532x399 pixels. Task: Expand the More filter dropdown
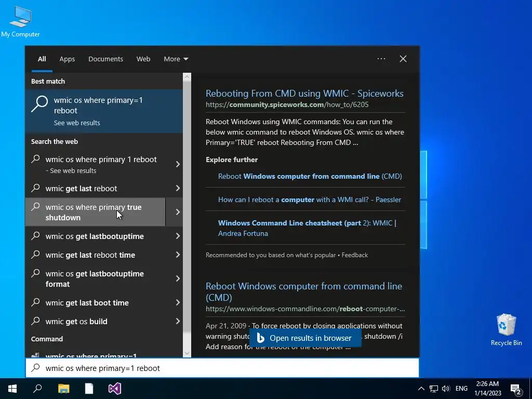176,59
